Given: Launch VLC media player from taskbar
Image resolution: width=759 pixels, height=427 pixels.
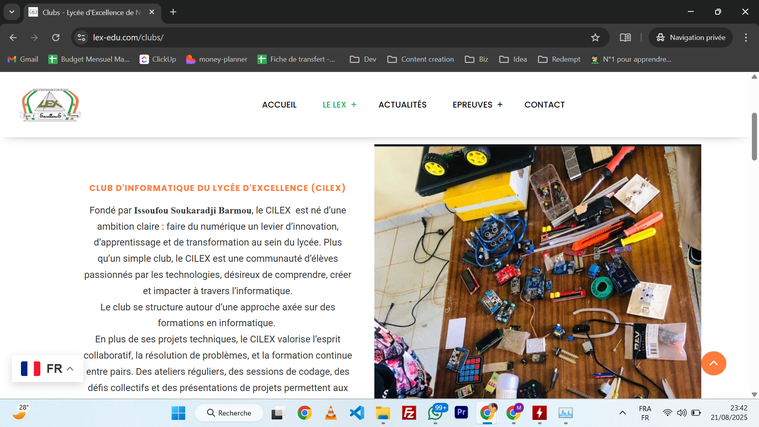Looking at the screenshot, I should point(331,412).
